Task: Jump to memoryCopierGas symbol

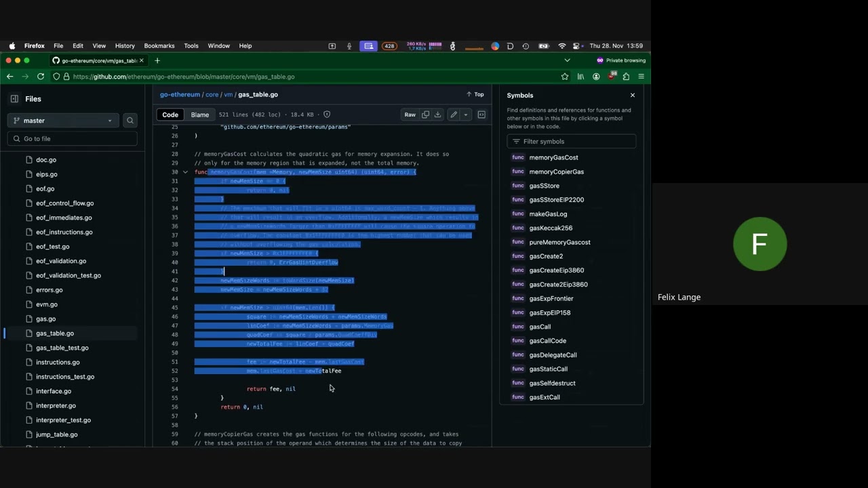Action: click(557, 171)
